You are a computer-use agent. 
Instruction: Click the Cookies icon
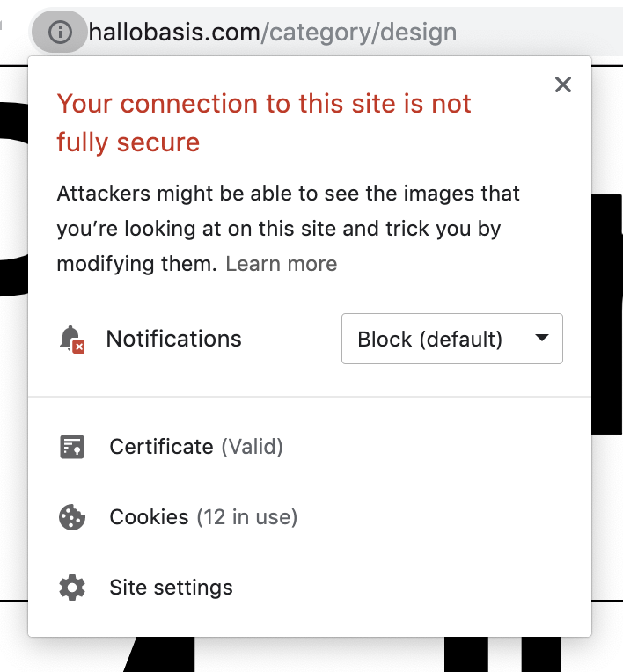coord(72,517)
